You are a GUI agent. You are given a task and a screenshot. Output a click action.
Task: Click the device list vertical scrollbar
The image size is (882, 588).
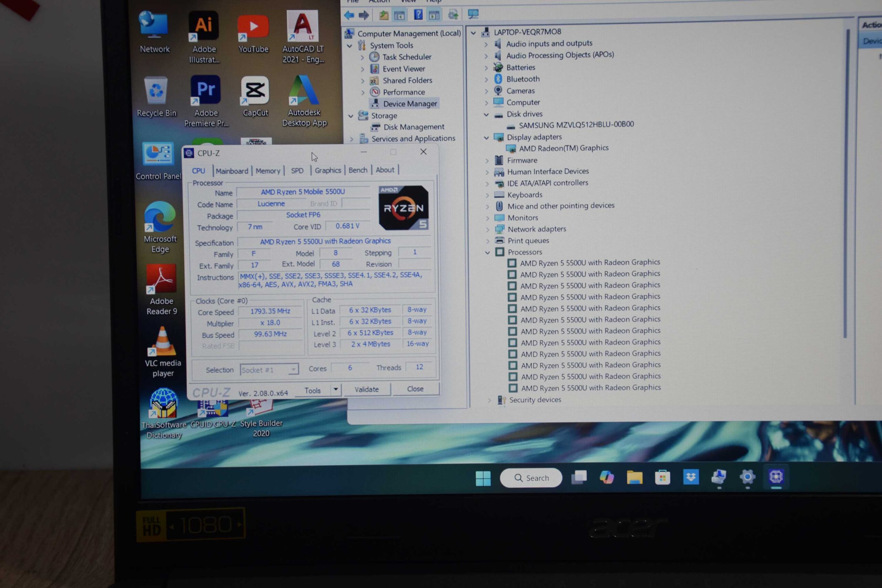[x=846, y=184]
